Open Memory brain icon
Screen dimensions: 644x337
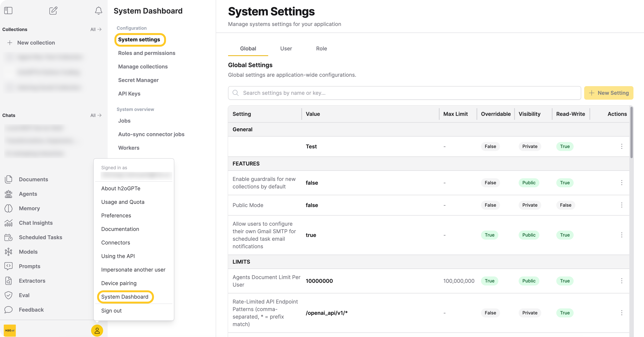[8, 208]
